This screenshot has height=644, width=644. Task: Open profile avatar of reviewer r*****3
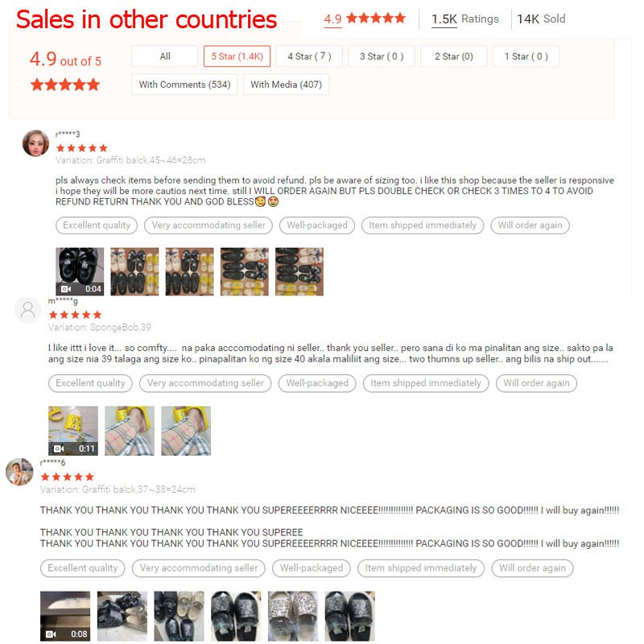[x=35, y=143]
